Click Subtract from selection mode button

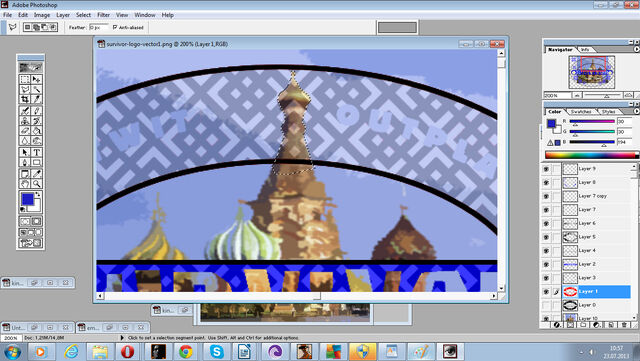pos(44,27)
